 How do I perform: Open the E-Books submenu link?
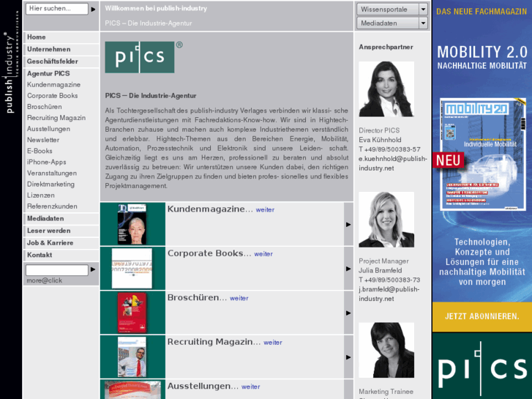(x=40, y=151)
